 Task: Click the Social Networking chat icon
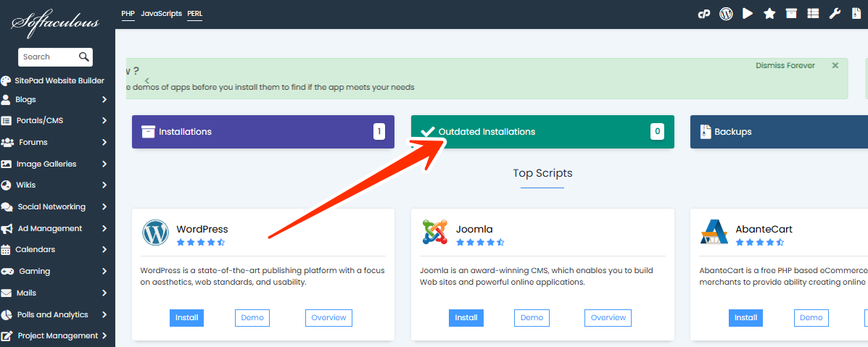tap(7, 207)
